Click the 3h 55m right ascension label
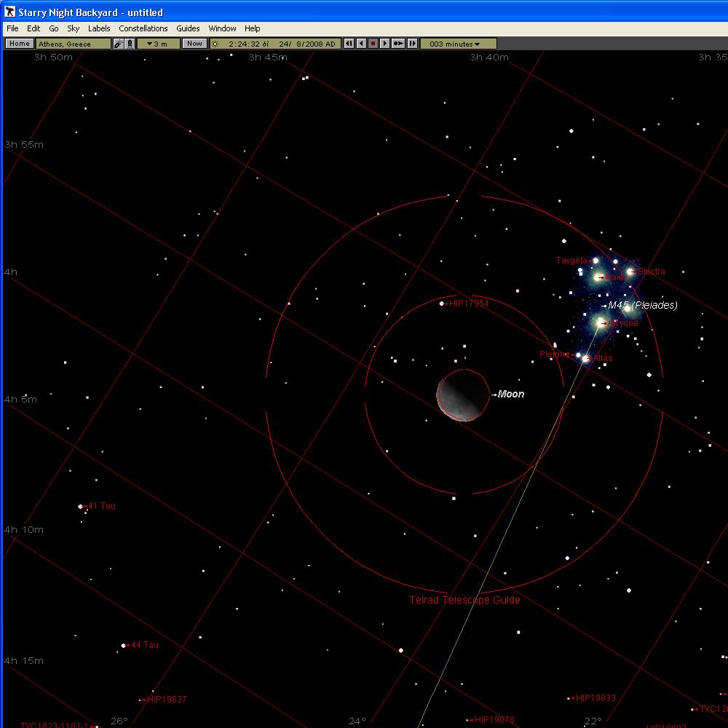 pos(24,144)
